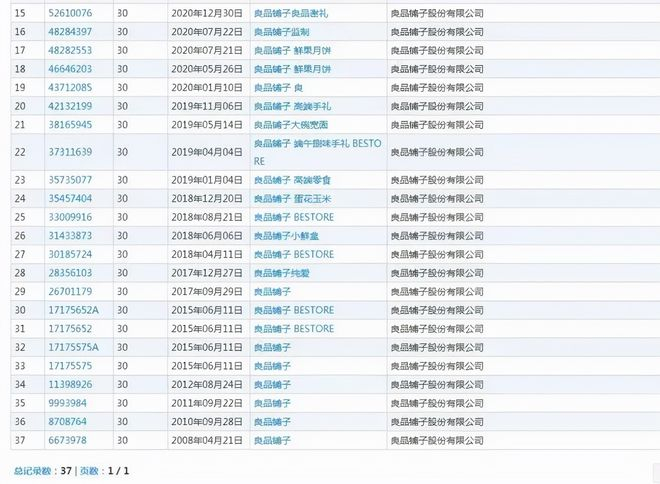Select application date 2008年04月21日
Screen dimensions: 660x484
click(207, 440)
